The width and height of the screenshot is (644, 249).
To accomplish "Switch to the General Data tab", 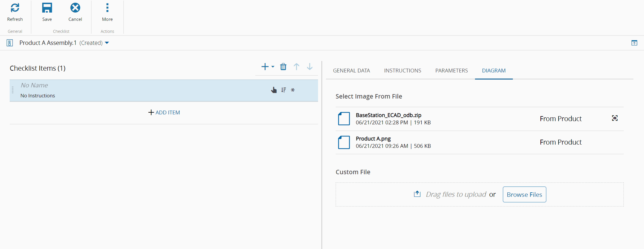I will pyautogui.click(x=351, y=71).
